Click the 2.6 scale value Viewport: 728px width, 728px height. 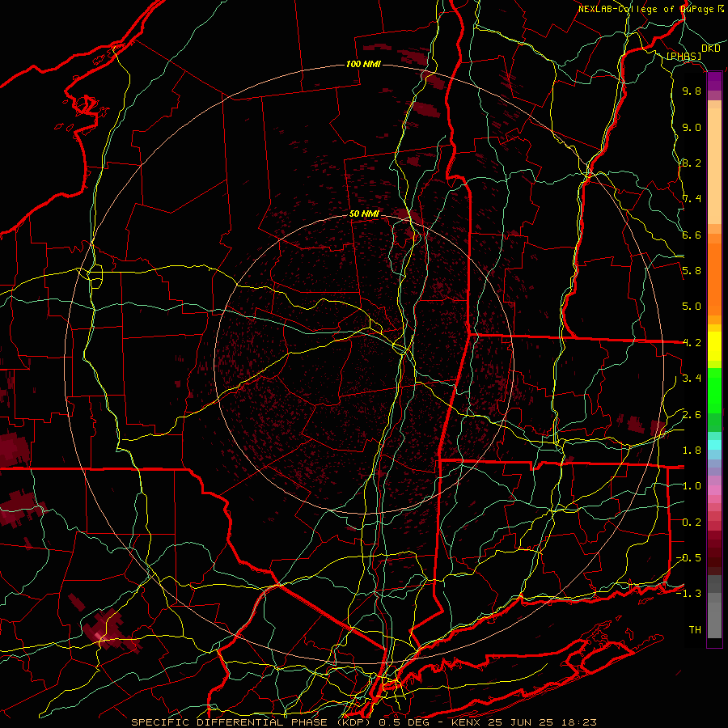click(692, 415)
